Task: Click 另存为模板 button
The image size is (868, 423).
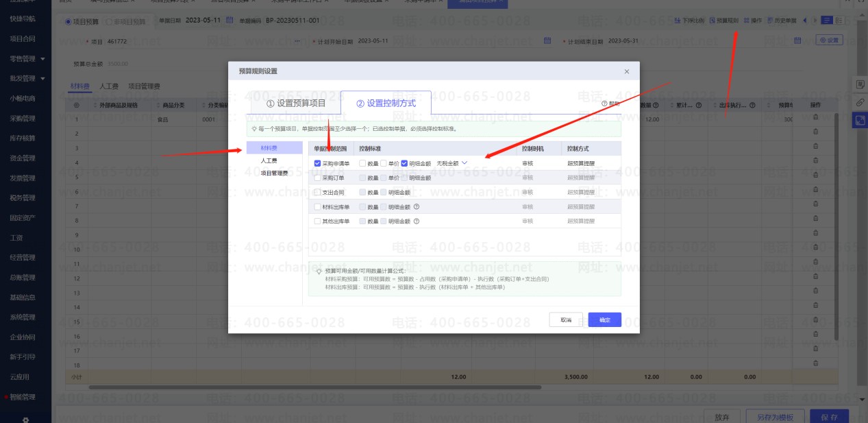Action: click(775, 417)
